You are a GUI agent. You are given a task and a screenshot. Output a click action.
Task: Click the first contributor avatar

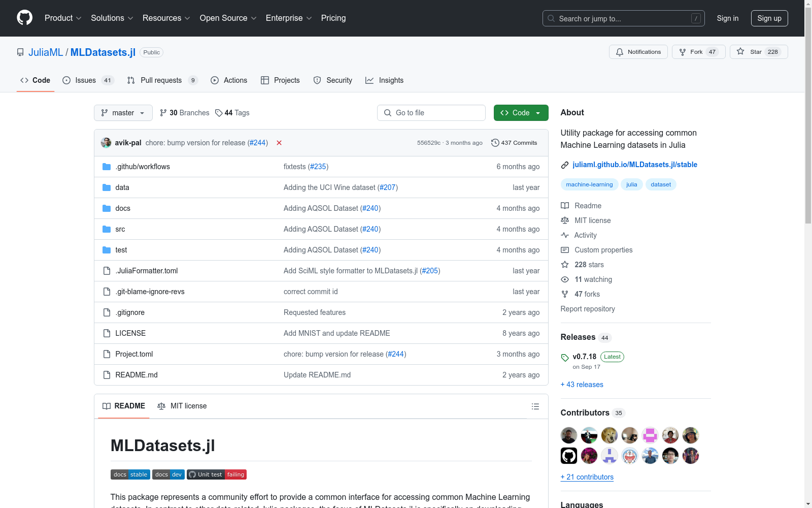pyautogui.click(x=569, y=435)
